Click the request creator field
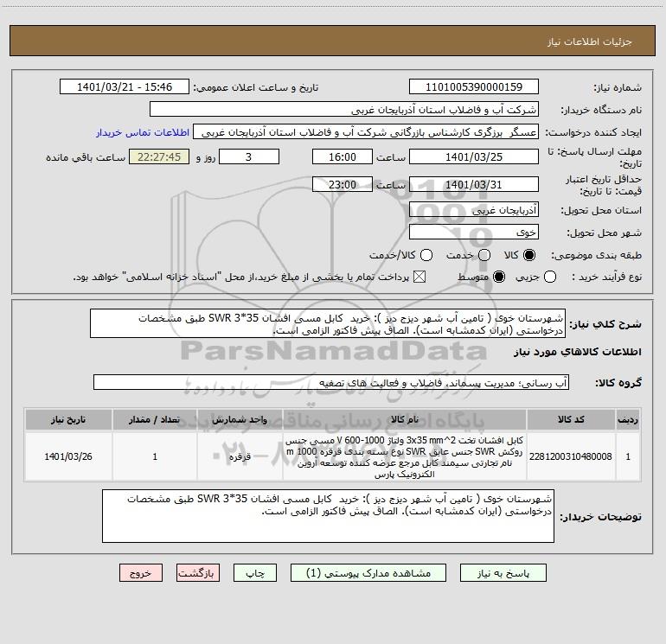Viewport: 666px width, 644px height. coord(366,132)
